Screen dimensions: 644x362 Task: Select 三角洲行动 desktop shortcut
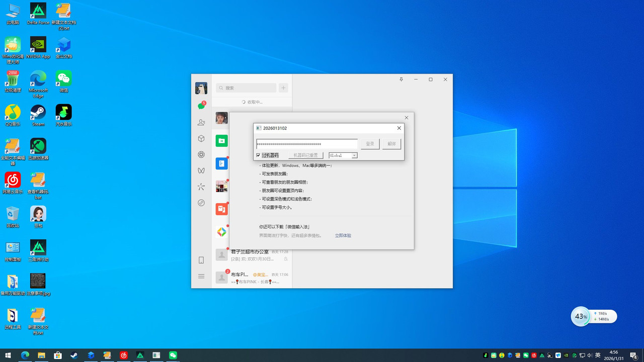pos(38,250)
